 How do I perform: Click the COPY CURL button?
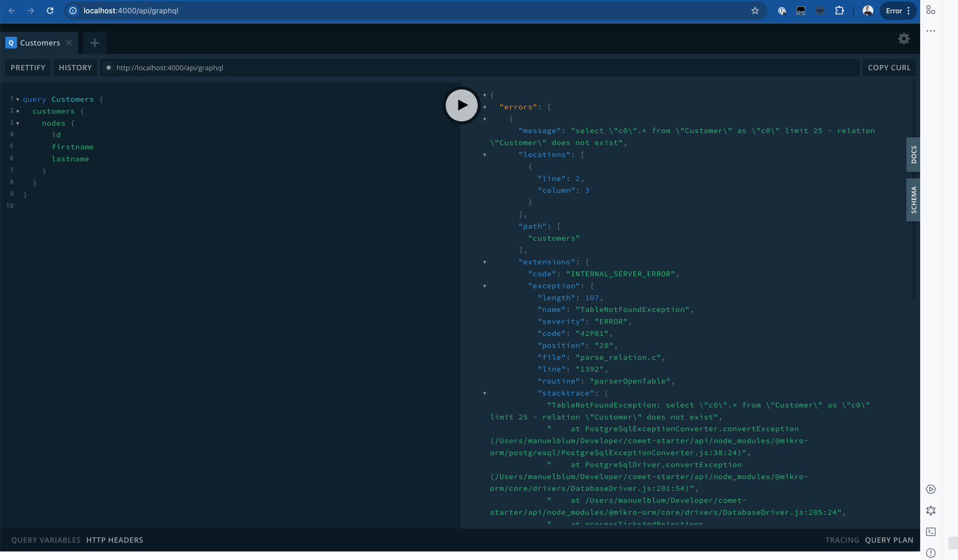(x=889, y=68)
